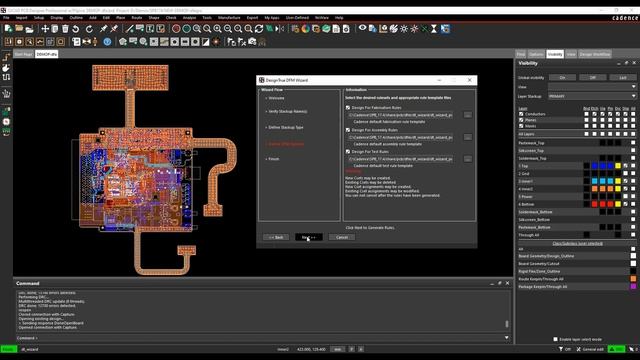640x360 pixels.
Task: Open the Route menu
Action: pos(137,18)
